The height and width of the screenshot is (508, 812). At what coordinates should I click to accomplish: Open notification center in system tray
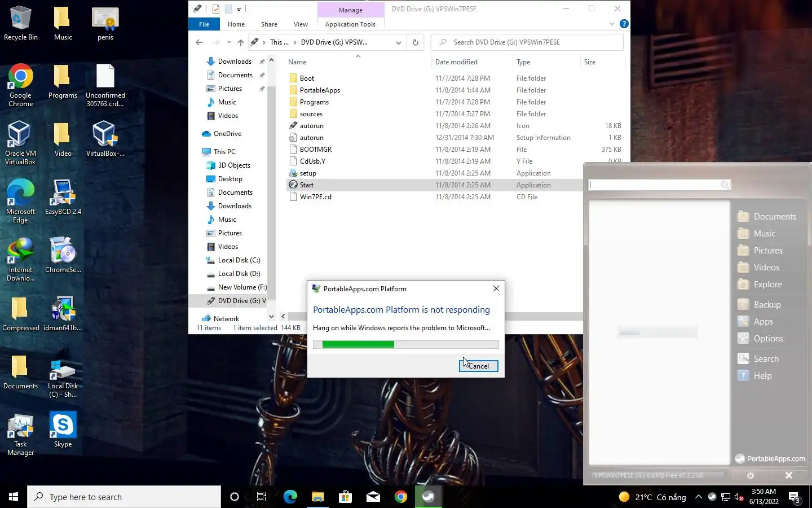click(x=795, y=497)
